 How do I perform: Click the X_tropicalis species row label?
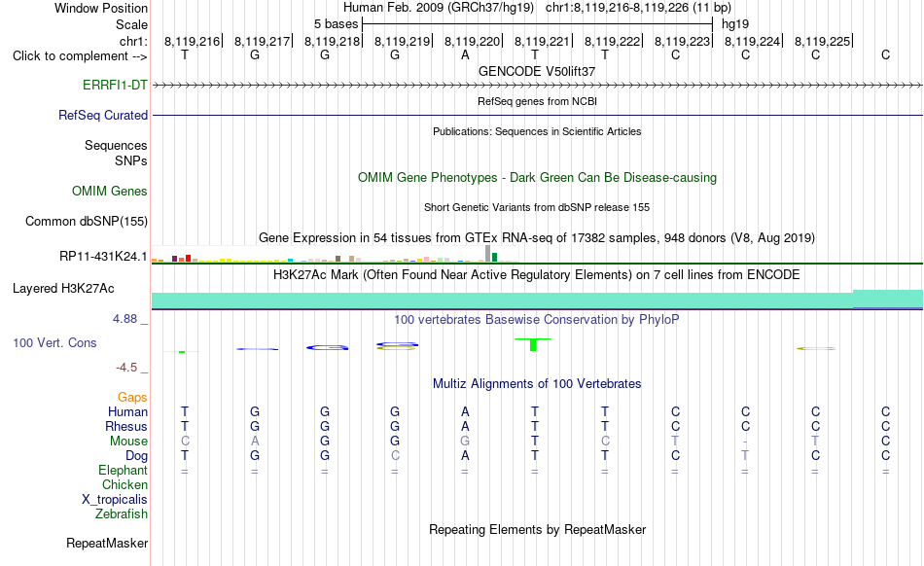115,500
